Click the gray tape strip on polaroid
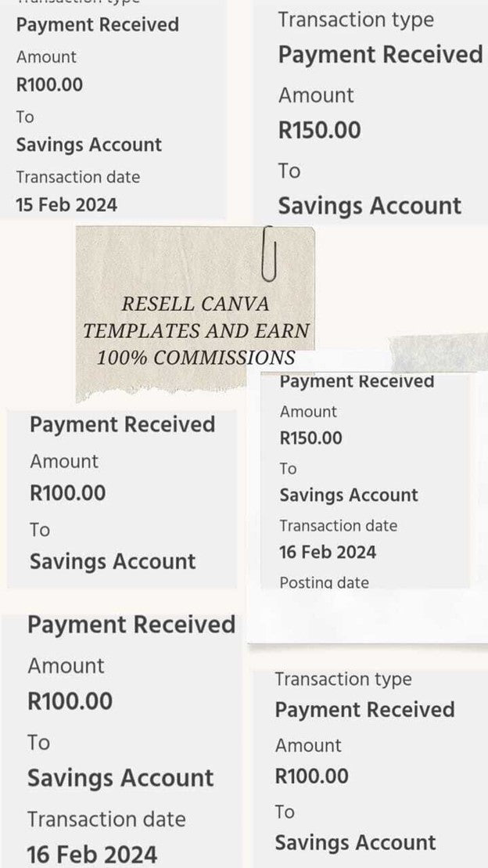This screenshot has width=488, height=868. 439,352
